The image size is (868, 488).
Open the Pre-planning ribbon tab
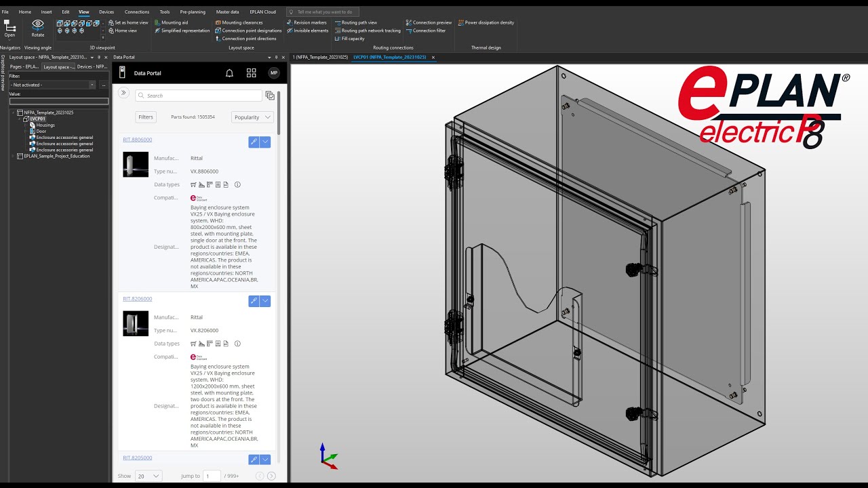193,12
